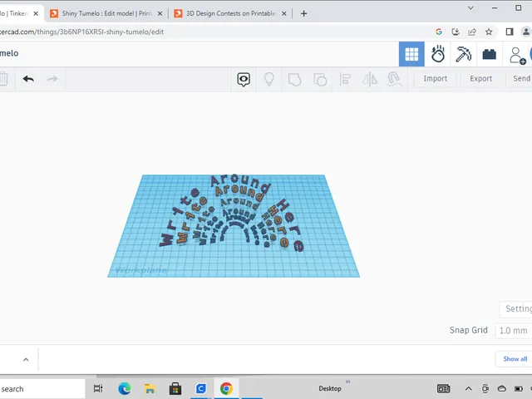
Task: Click the Import button
Action: [x=436, y=79]
